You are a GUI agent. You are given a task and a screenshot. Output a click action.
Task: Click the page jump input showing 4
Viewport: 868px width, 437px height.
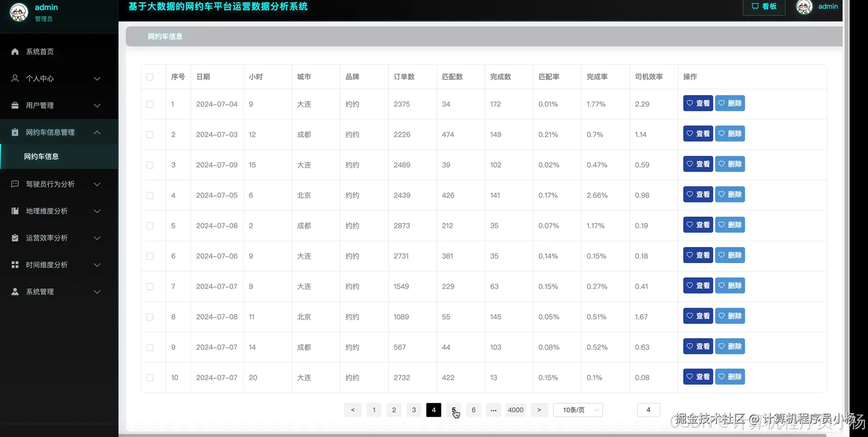(x=648, y=410)
